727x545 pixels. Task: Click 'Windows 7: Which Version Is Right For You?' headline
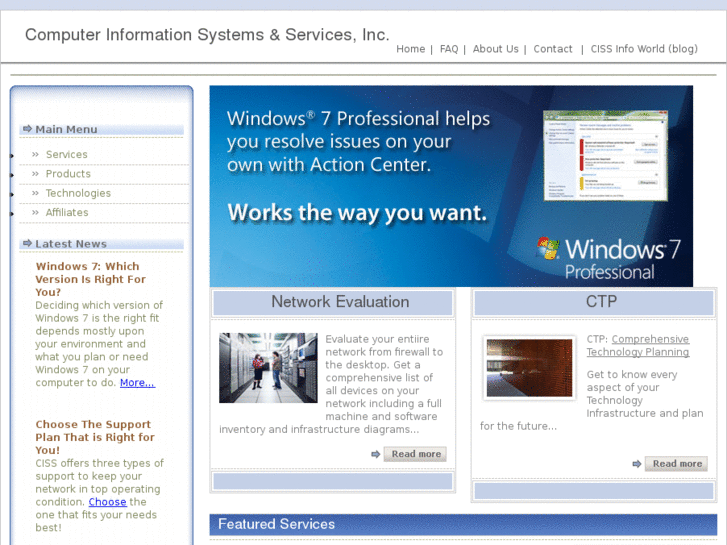pos(91,279)
